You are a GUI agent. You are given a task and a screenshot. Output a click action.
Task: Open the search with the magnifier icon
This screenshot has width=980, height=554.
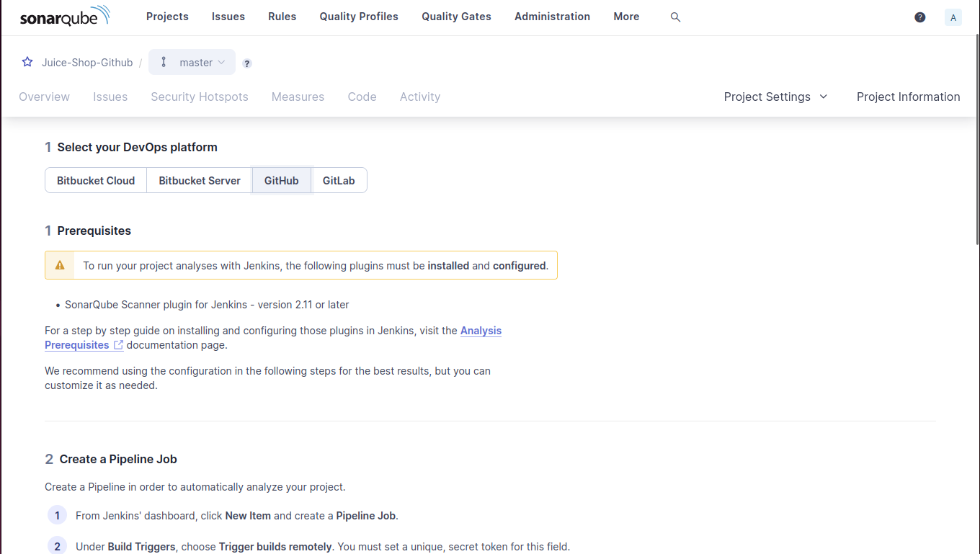[675, 17]
